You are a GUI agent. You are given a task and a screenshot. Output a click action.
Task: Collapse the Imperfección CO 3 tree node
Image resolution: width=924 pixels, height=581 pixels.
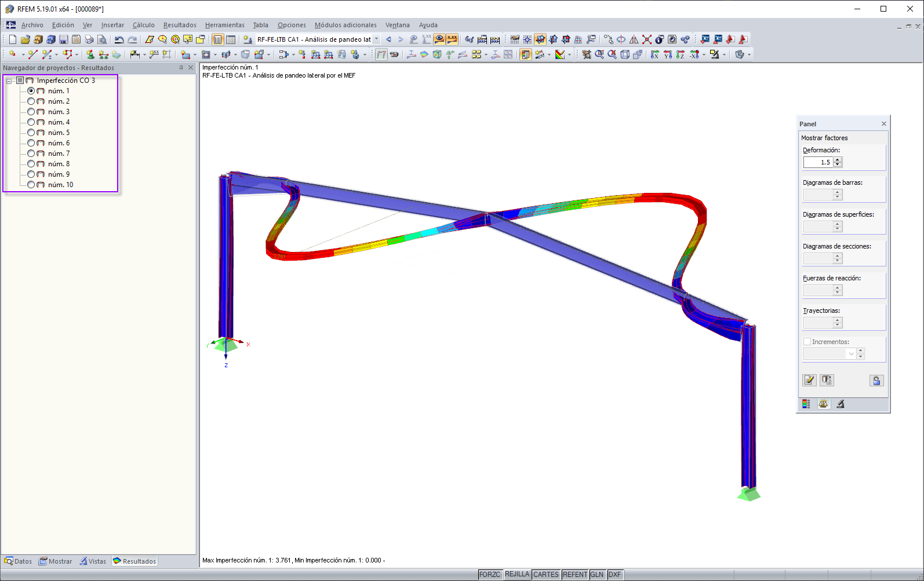pyautogui.click(x=9, y=81)
